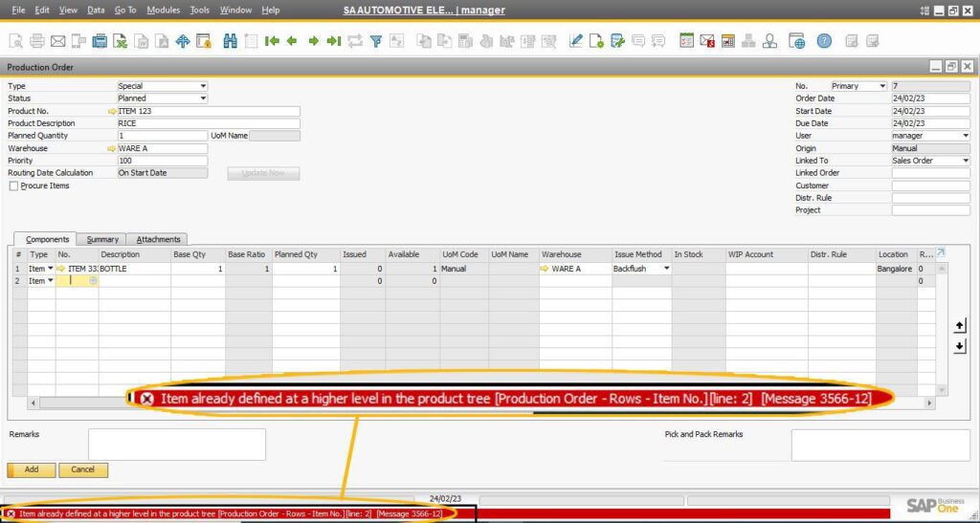Click the Filter Table funnel icon
This screenshot has width=980, height=523.
click(375, 41)
